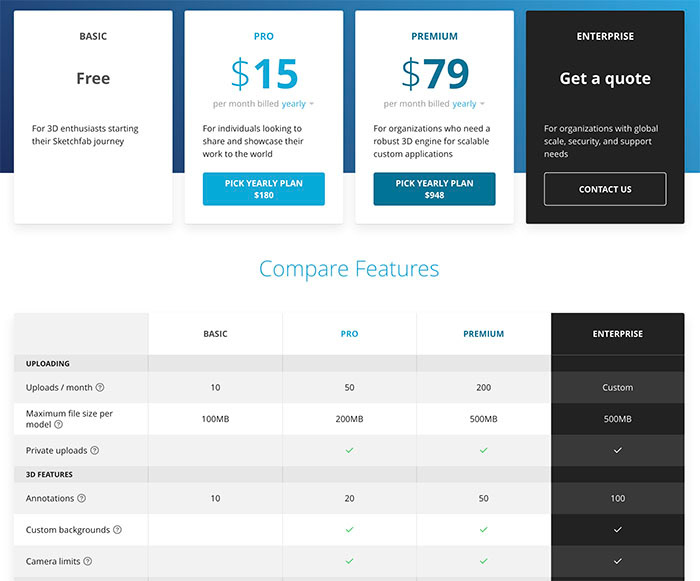Select the PRO column header in comparison table
Viewport: 700px width, 581px height.
point(350,334)
